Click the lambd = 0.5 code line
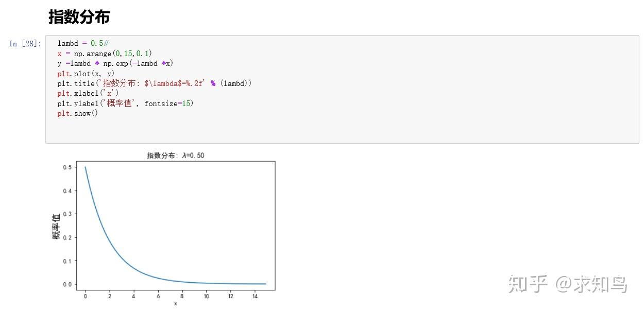 [x=82, y=44]
